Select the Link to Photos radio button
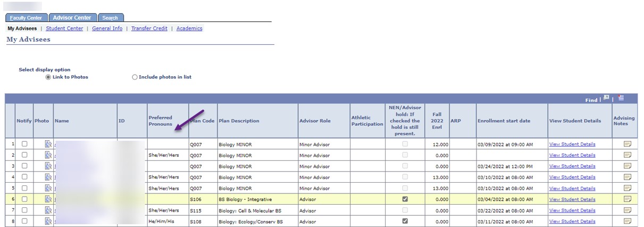This screenshot has width=644, height=227. point(48,77)
